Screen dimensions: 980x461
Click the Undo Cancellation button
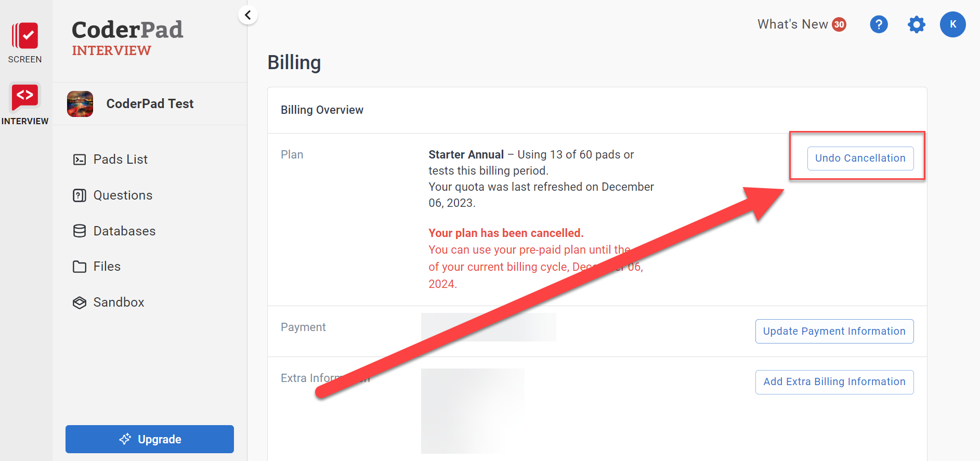pyautogui.click(x=860, y=159)
